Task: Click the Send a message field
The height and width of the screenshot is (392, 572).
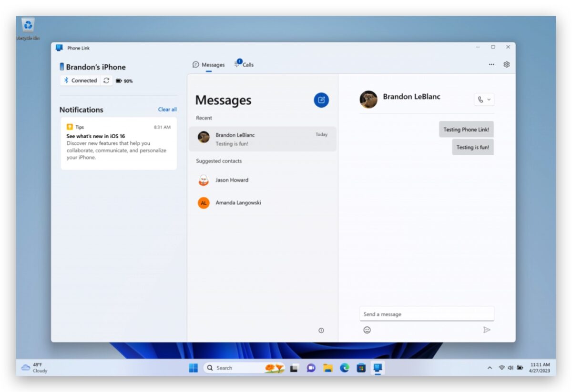Action: (427, 314)
